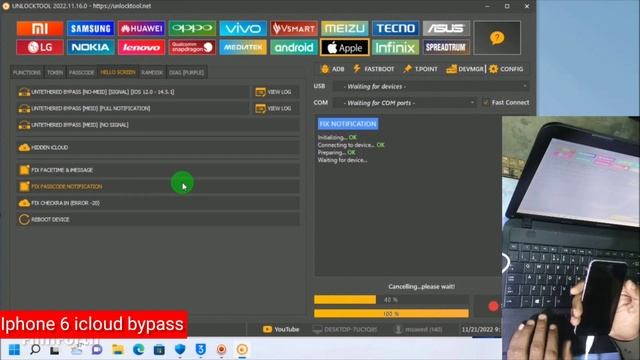This screenshot has width=640, height=360.
Task: Switch to the Token tab
Action: click(x=55, y=72)
